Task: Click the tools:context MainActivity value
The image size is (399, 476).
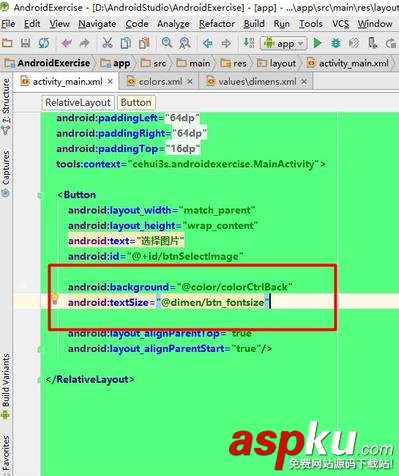Action: [223, 164]
